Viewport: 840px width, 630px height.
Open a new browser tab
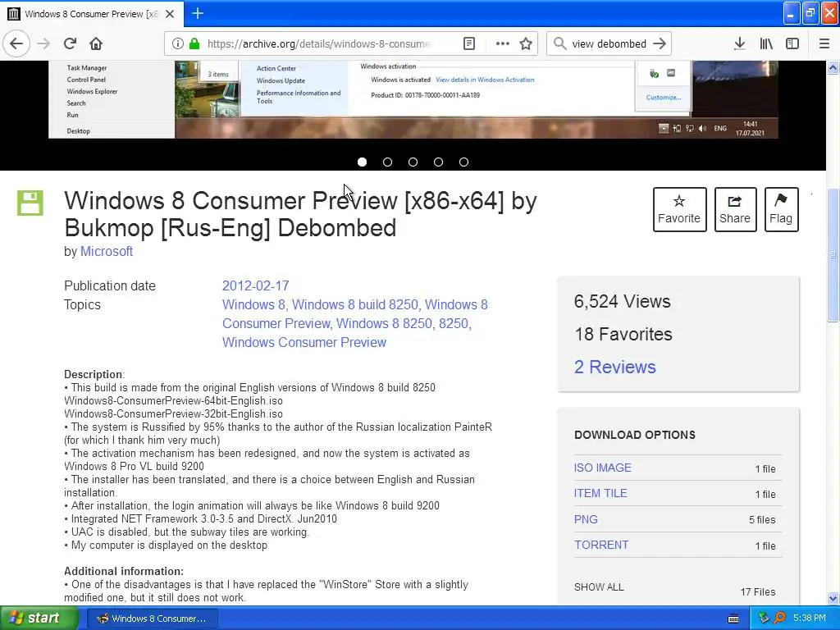(x=197, y=13)
